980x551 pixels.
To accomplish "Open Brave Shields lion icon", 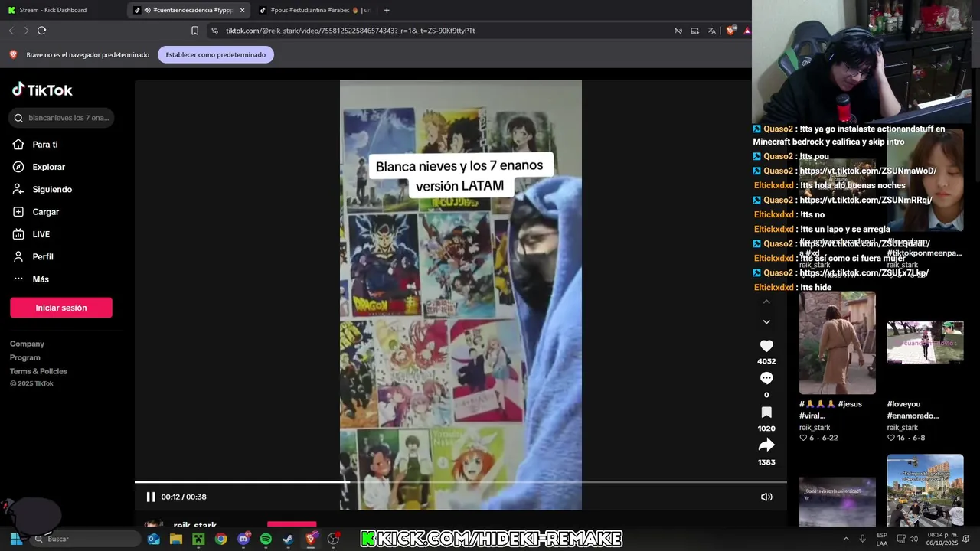I will 730,31.
